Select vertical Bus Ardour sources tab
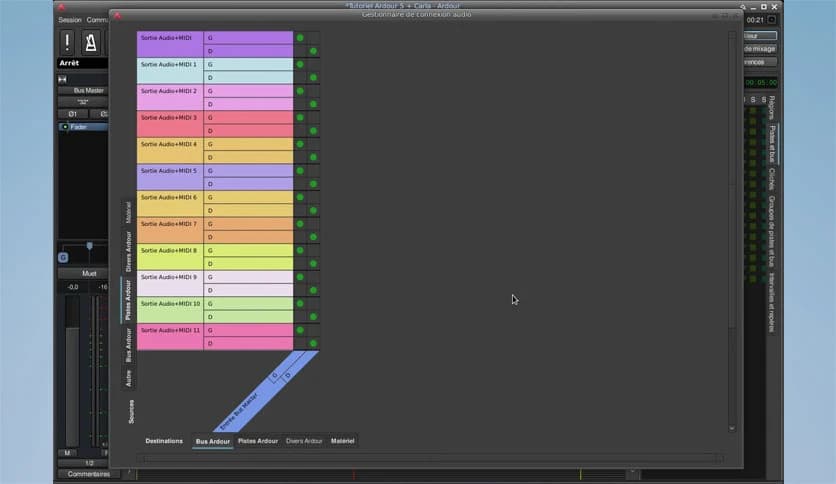Viewport: 836px width, 484px height. [128, 345]
